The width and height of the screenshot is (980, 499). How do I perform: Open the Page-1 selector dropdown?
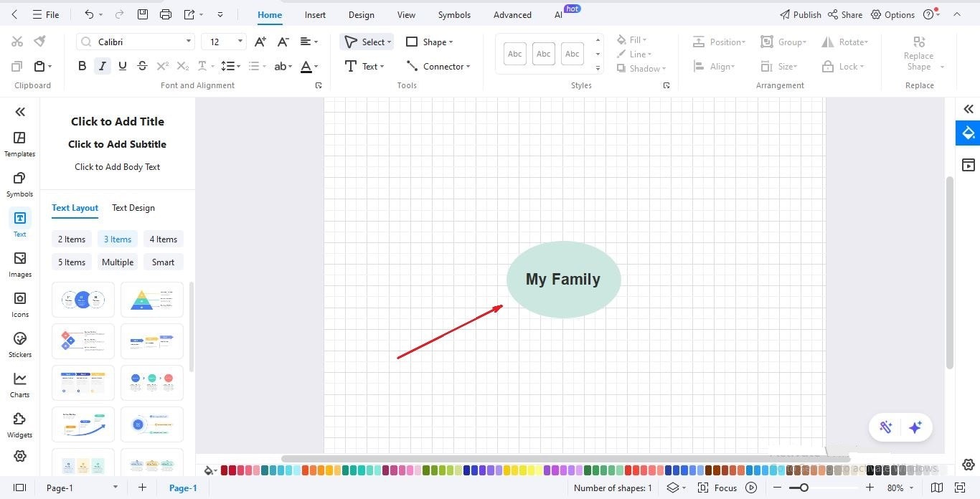tap(116, 488)
